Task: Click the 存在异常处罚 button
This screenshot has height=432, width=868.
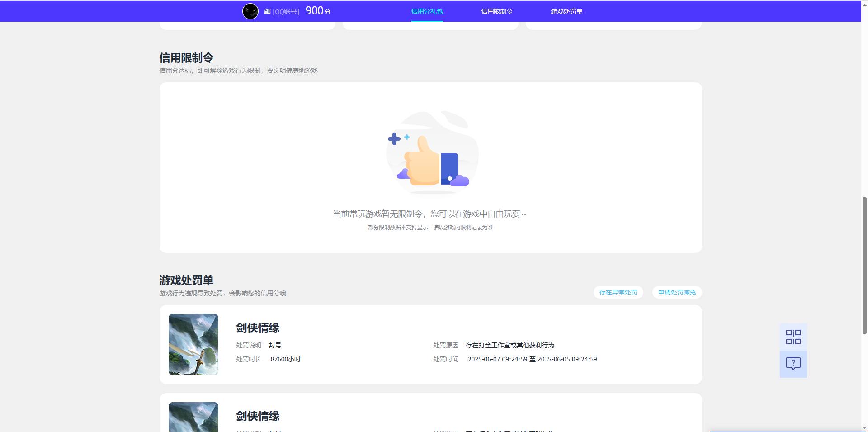Action: coord(618,292)
